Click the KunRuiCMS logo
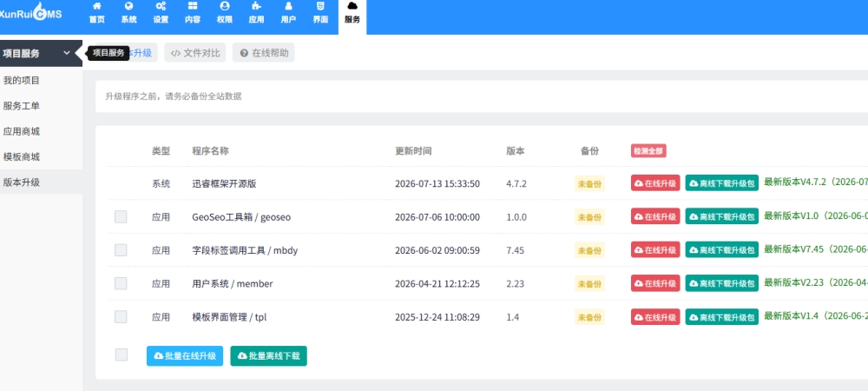Image resolution: width=868 pixels, height=391 pixels. tap(31, 13)
